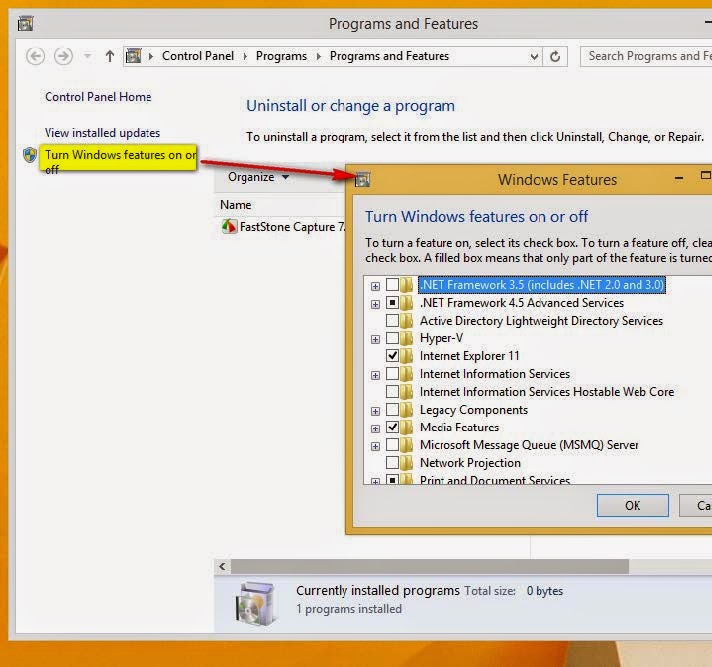Click folder icon beside .NET Framework 4.5
The width and height of the screenshot is (712, 667).
407,303
